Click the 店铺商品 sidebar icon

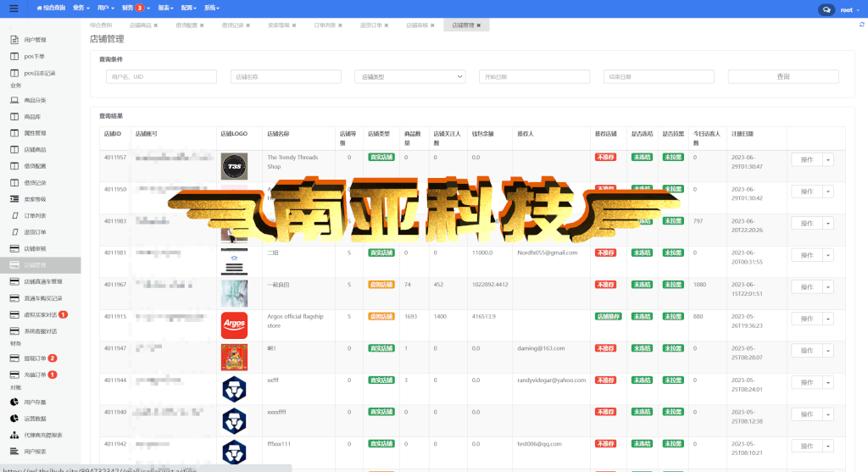[x=14, y=149]
